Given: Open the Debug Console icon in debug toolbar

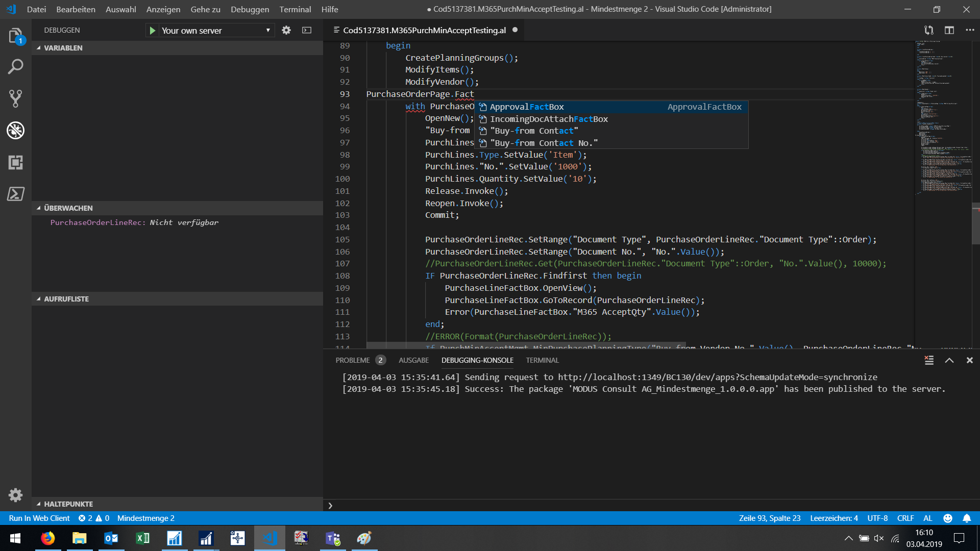Looking at the screenshot, I should click(306, 30).
